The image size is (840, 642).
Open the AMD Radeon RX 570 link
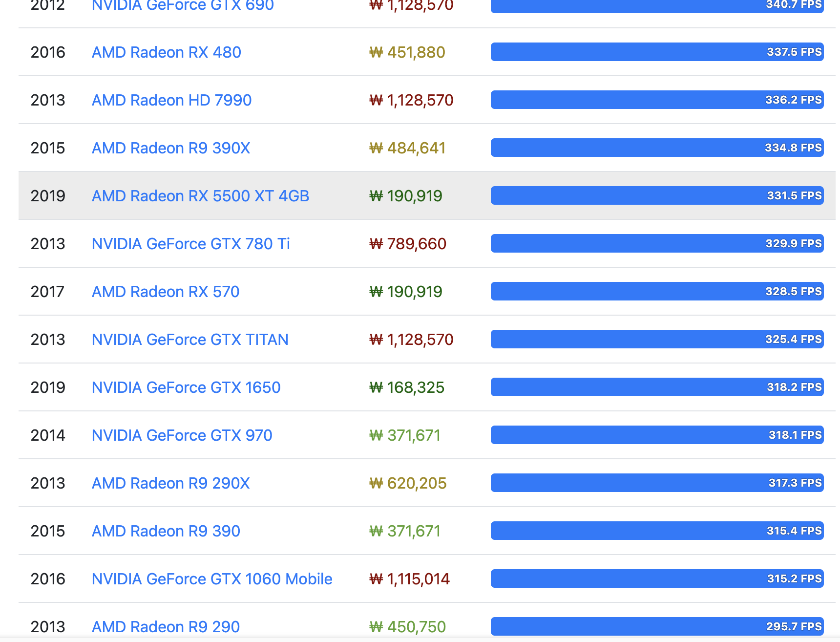pyautogui.click(x=166, y=292)
